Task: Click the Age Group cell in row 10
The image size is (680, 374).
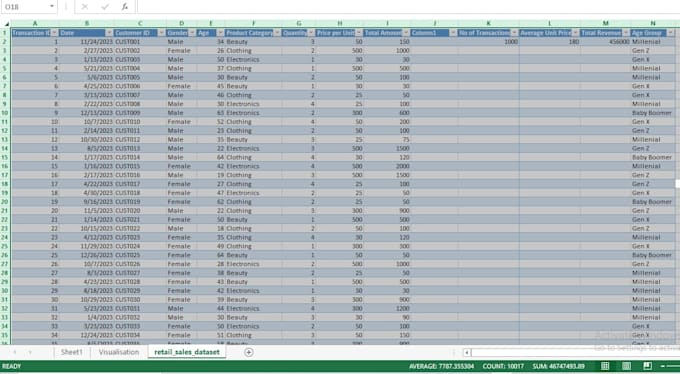Action: pyautogui.click(x=653, y=113)
